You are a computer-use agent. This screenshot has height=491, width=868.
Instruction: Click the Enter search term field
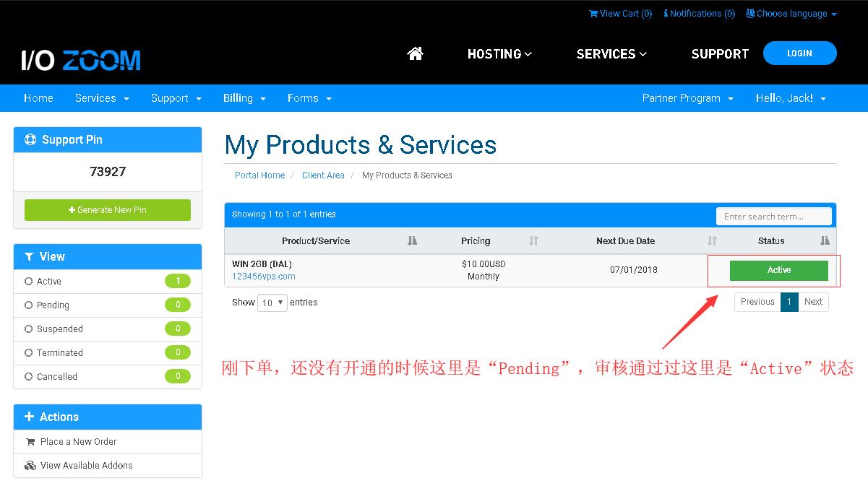[773, 216]
